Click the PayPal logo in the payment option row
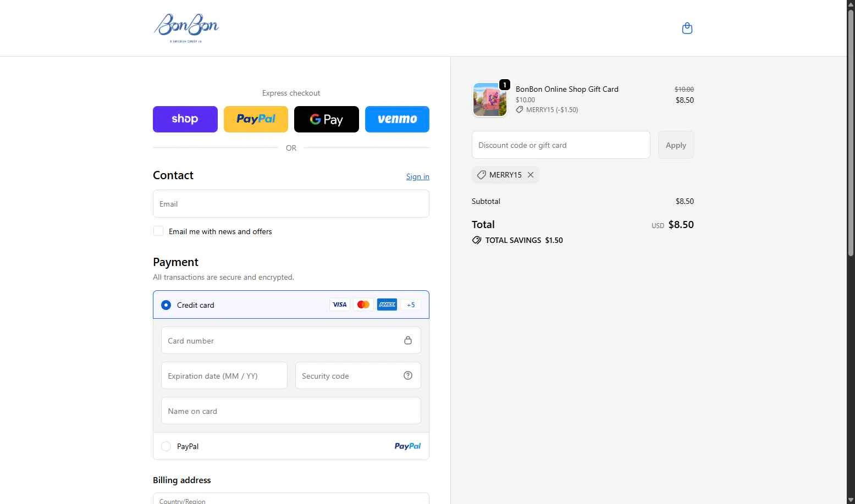This screenshot has height=504, width=855. click(x=407, y=446)
